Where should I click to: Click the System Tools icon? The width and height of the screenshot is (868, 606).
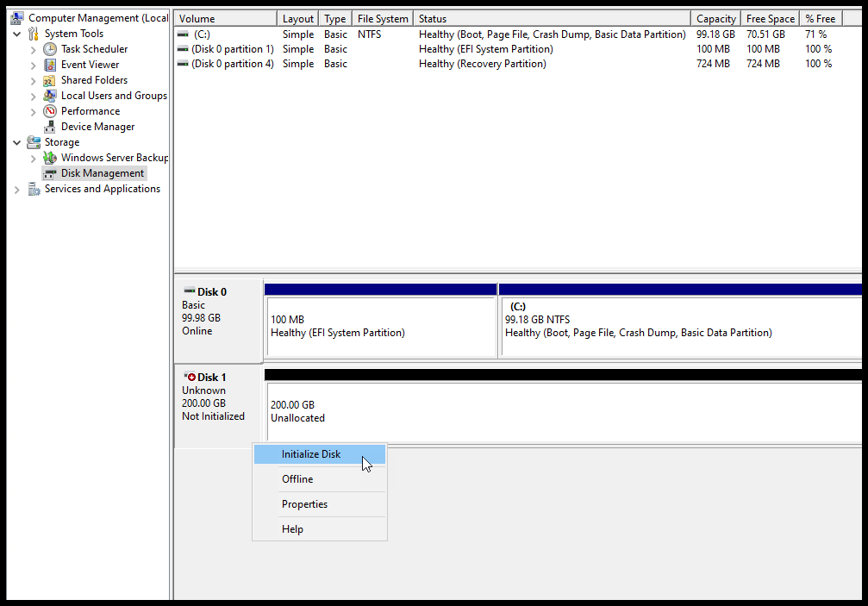pos(34,34)
